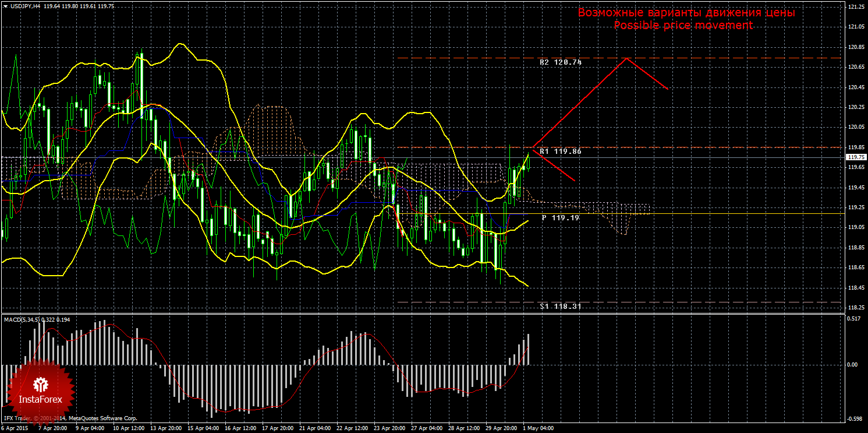Viewport: 868px width, 433px height.
Task: Click the 23 Apr 20:00 time label
Action: (390, 428)
